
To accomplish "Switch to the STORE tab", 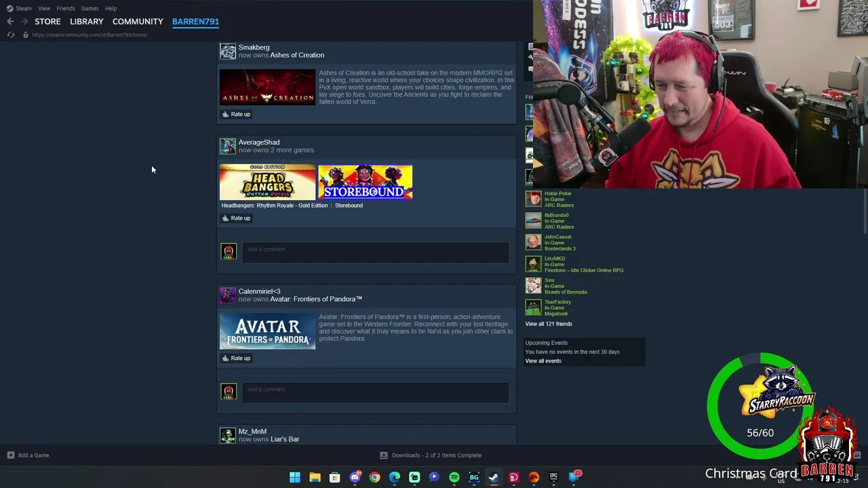I will point(47,22).
